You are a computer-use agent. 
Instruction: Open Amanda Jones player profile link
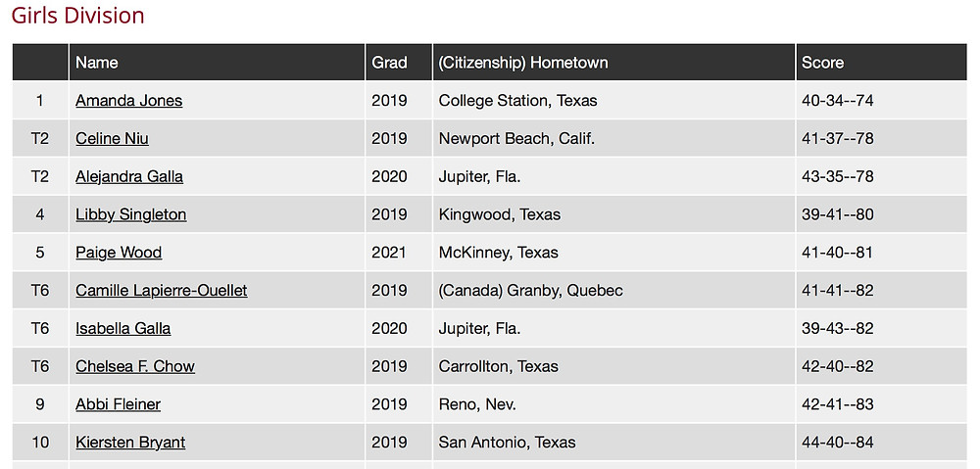(128, 101)
